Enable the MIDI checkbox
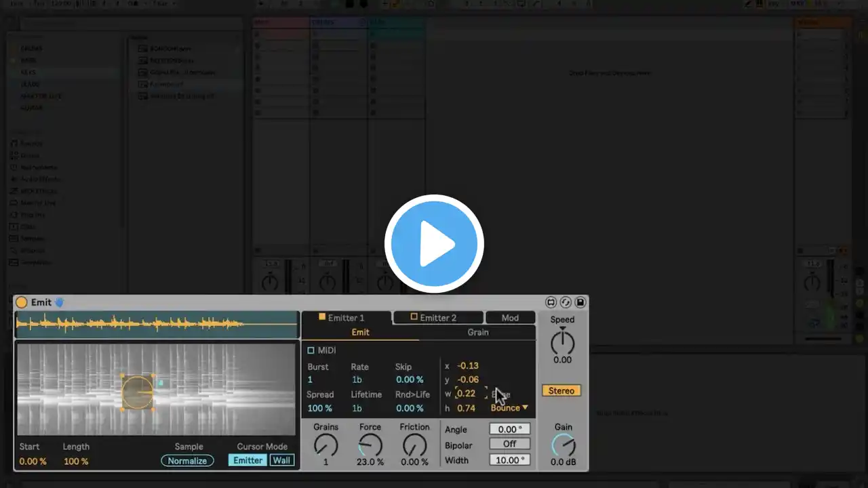868x488 pixels. [x=311, y=350]
